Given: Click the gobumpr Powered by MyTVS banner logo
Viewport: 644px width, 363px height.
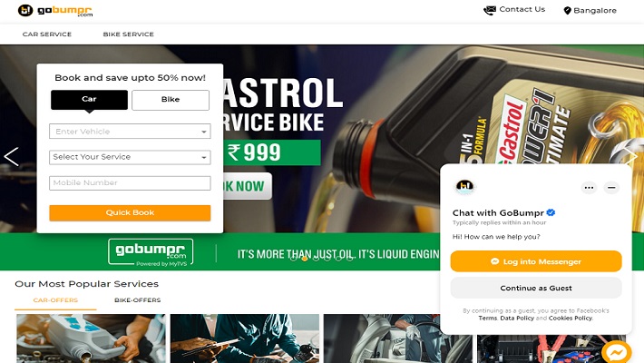Looking at the screenshot, I should pos(151,251).
